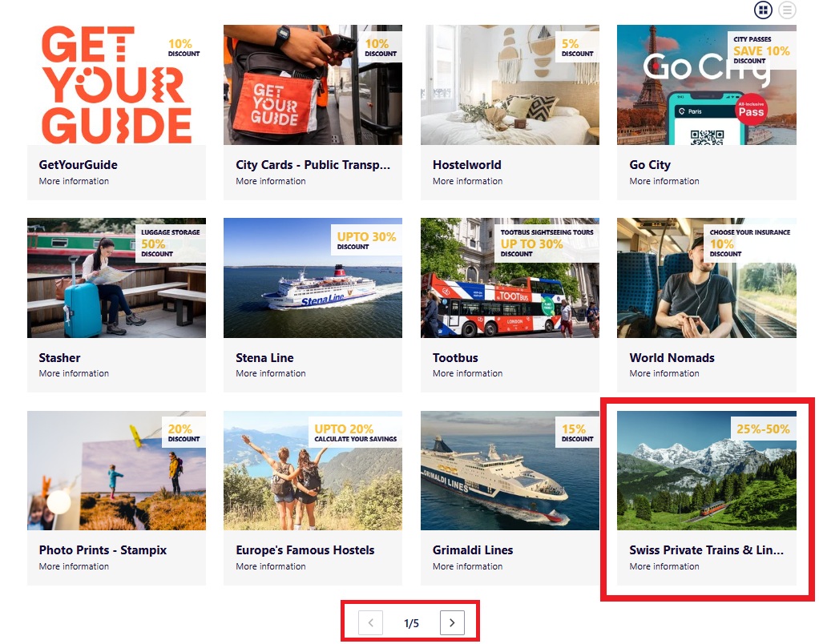Switch to list view layout
Screen dimensions: 819x644
point(787,10)
